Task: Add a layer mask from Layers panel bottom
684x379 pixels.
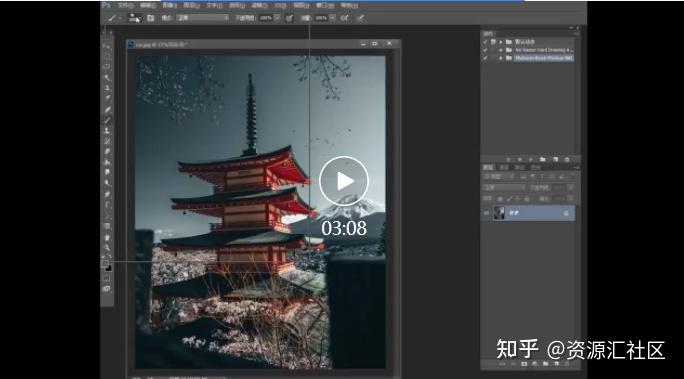Action: (x=524, y=364)
